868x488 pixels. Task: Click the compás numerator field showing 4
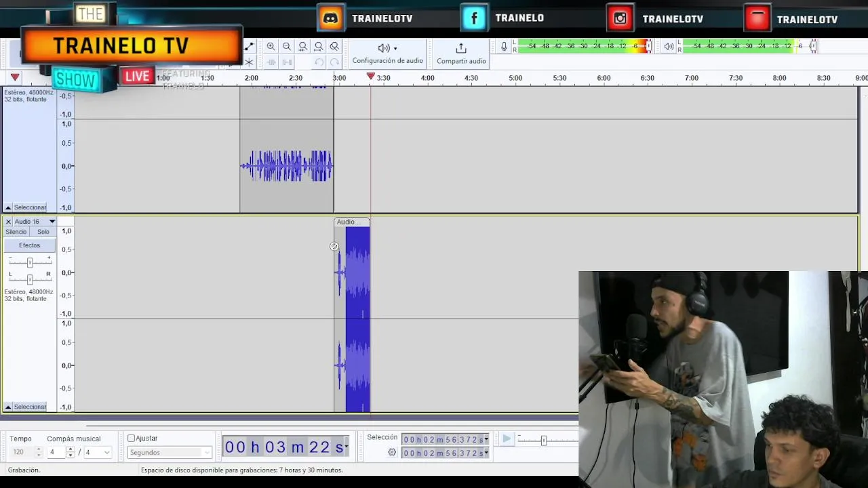[x=56, y=452]
